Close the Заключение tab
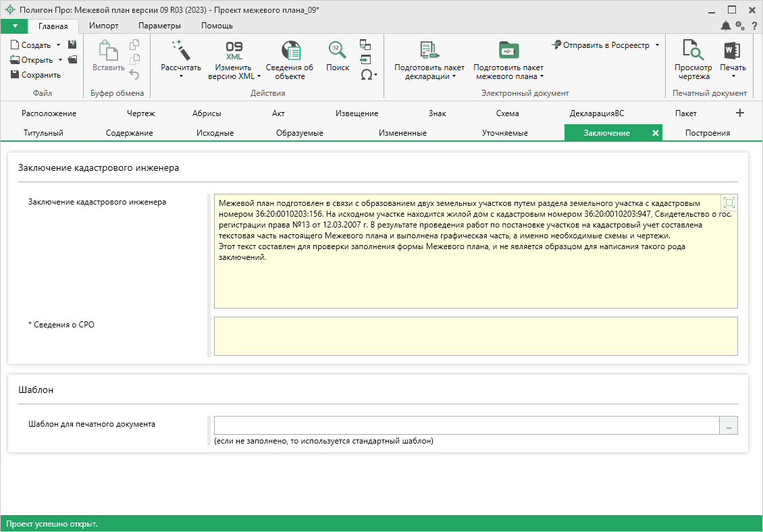Image resolution: width=763 pixels, height=532 pixels. [655, 133]
